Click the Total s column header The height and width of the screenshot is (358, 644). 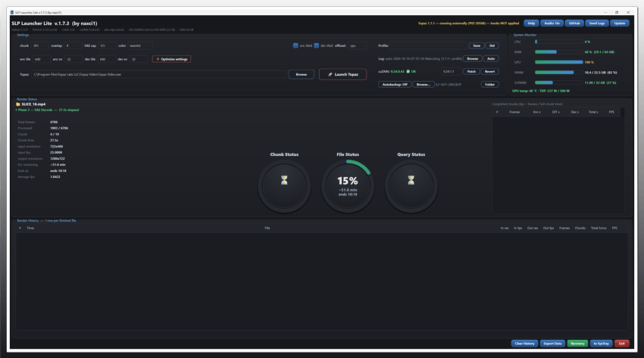click(593, 112)
